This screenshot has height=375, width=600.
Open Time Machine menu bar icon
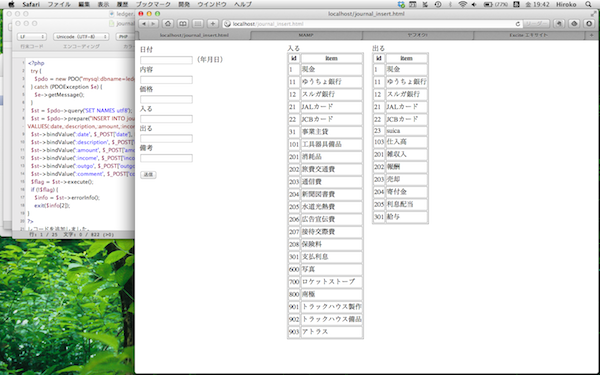coord(438,5)
